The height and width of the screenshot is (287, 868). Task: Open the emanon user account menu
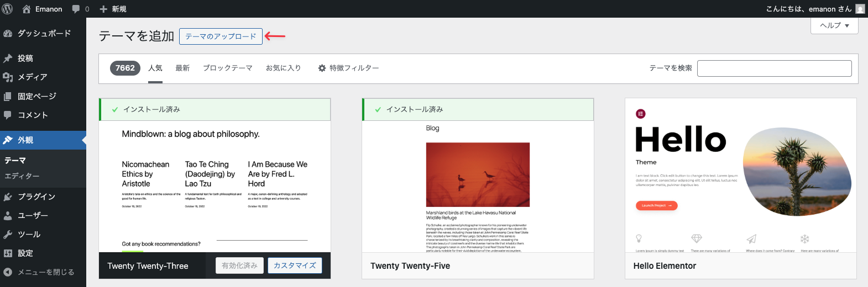pyautogui.click(x=814, y=9)
